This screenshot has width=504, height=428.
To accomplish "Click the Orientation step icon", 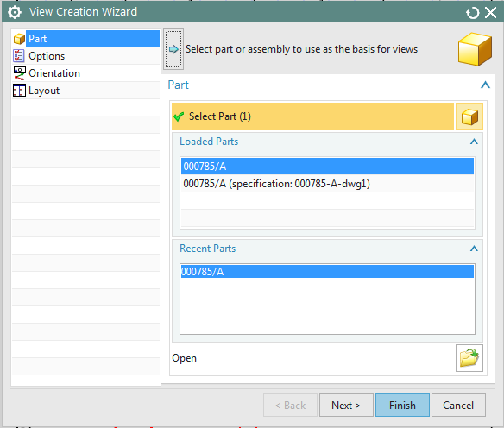I will coord(19,73).
